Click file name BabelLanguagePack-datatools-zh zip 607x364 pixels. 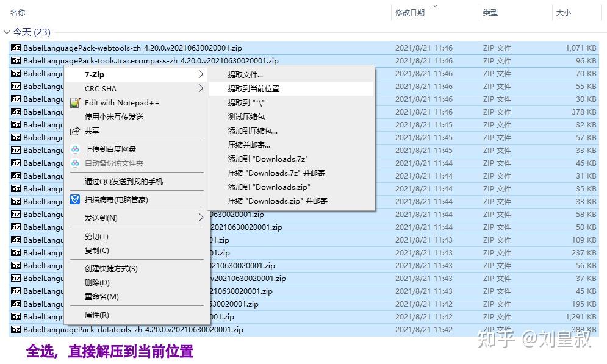click(x=133, y=330)
